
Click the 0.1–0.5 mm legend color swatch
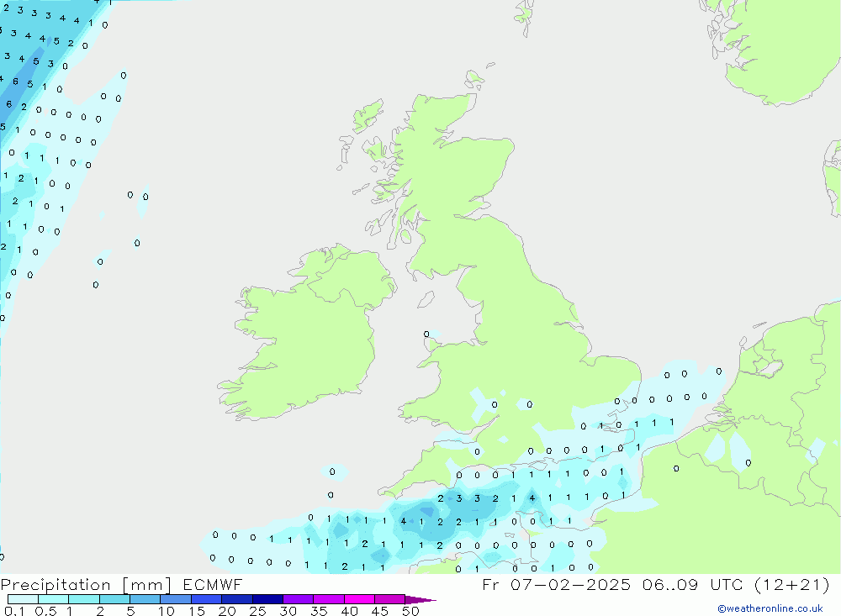point(23,599)
